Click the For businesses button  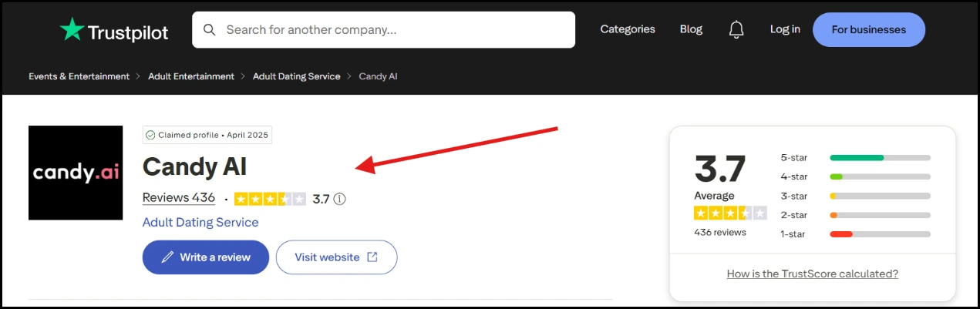click(x=868, y=30)
